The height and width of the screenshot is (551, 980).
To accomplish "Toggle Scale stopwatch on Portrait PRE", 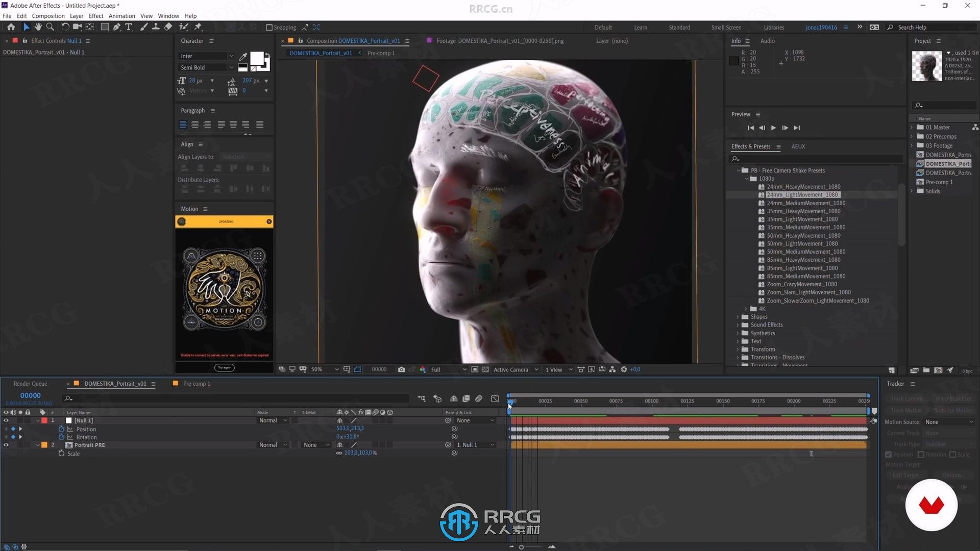I will 62,453.
